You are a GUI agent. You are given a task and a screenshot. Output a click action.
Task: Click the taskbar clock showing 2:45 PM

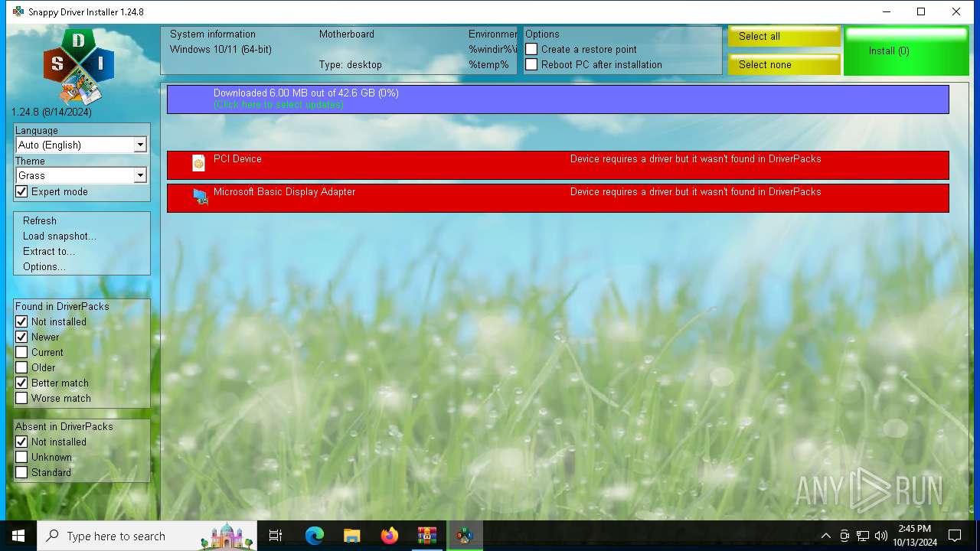[x=914, y=536]
